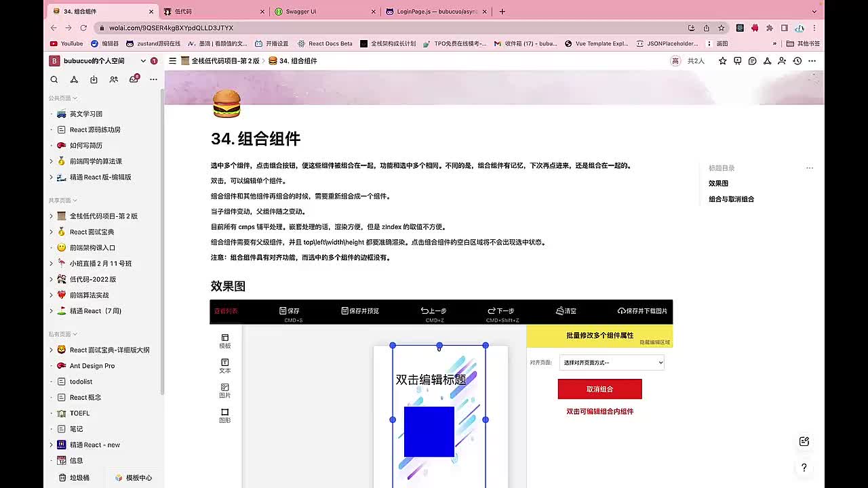Open the page header more options menu

(812, 61)
